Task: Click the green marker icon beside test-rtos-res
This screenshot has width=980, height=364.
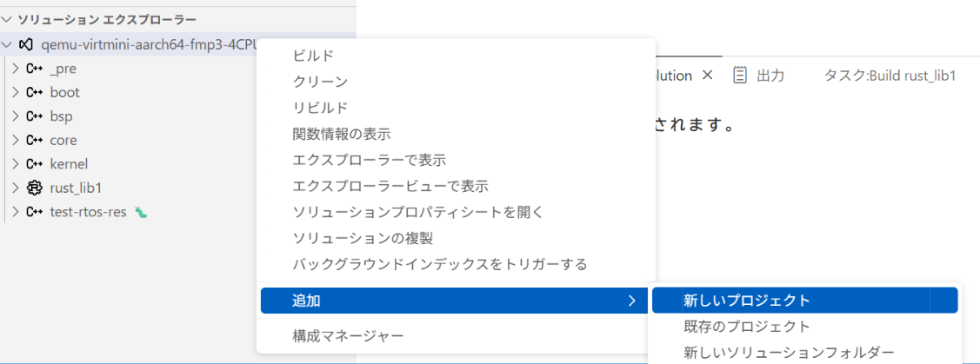Action: coord(140,212)
